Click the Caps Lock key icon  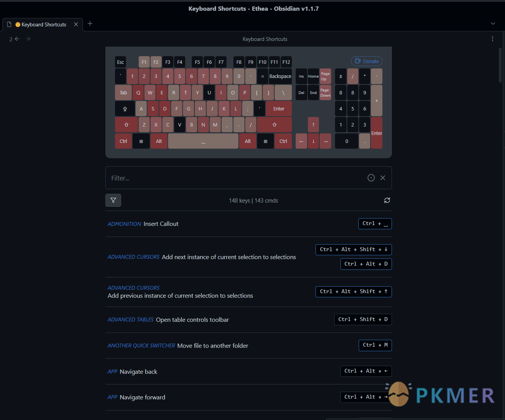pyautogui.click(x=125, y=109)
